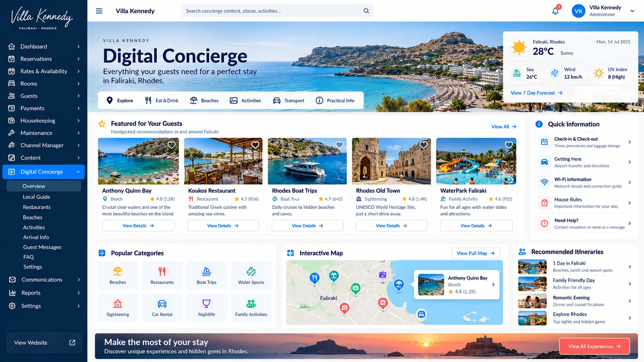This screenshot has height=362, width=644.
Task: Open the House Rules quick information row
Action: pyautogui.click(x=585, y=203)
